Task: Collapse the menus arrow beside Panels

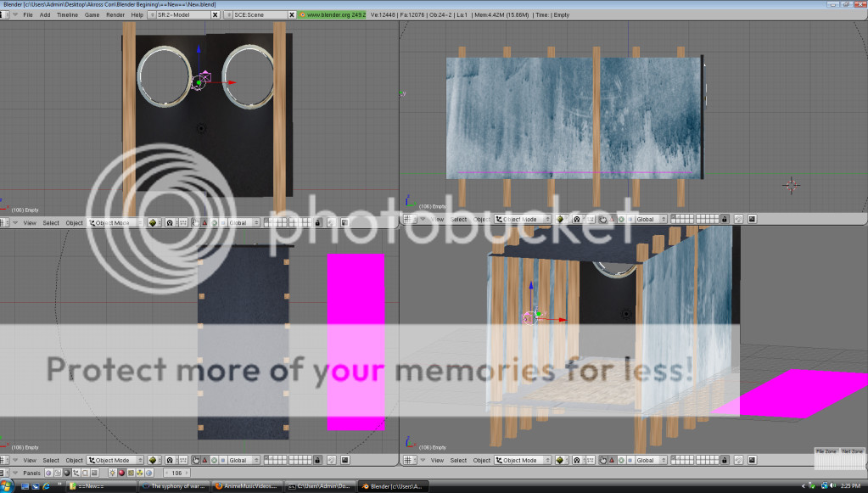Action: [15, 473]
